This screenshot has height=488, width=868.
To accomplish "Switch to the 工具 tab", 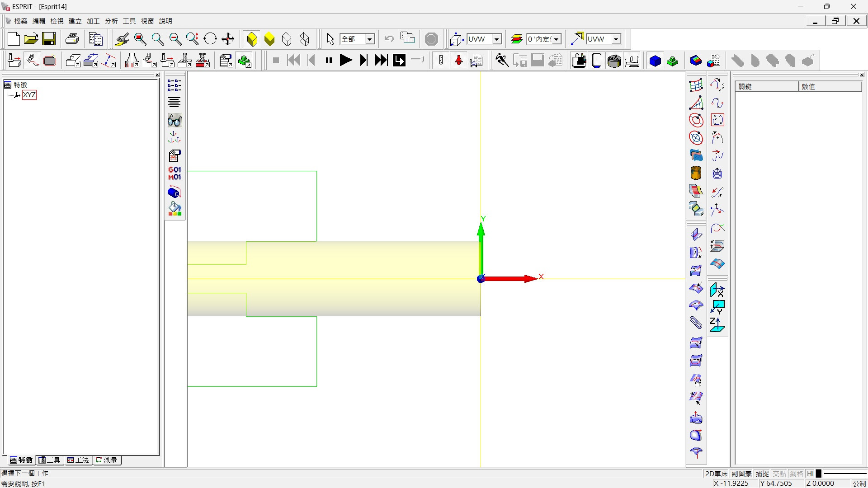I will [50, 460].
